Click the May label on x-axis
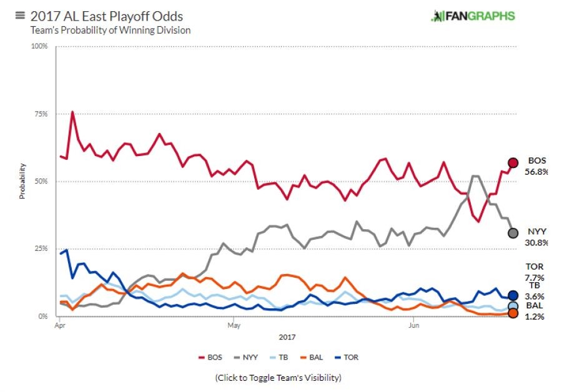Viewport: 562px width, 392px height. coord(234,325)
